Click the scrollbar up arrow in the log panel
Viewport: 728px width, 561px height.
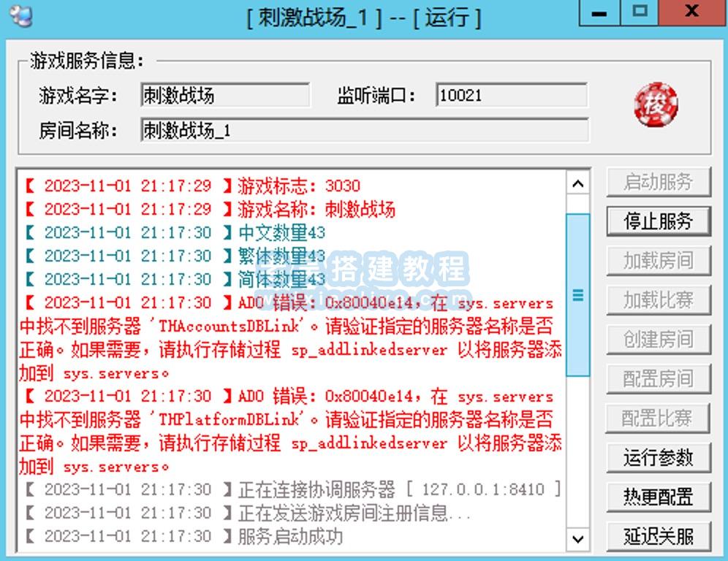pyautogui.click(x=577, y=183)
